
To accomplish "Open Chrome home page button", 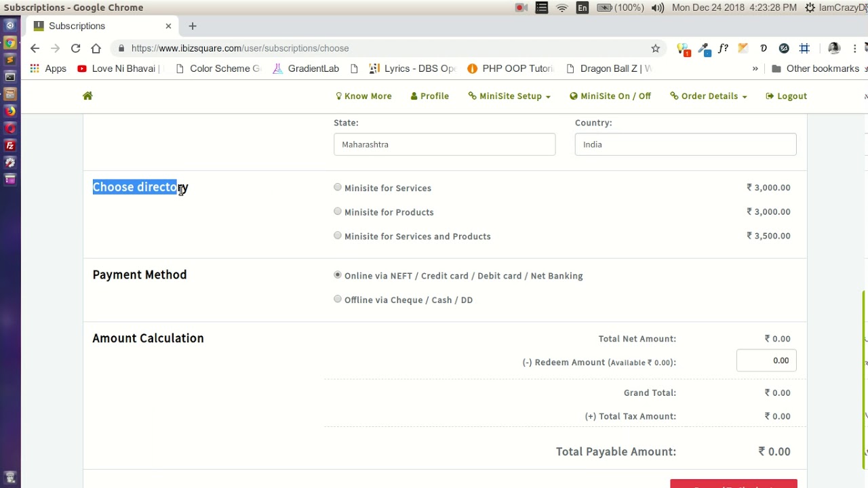I will tap(96, 48).
